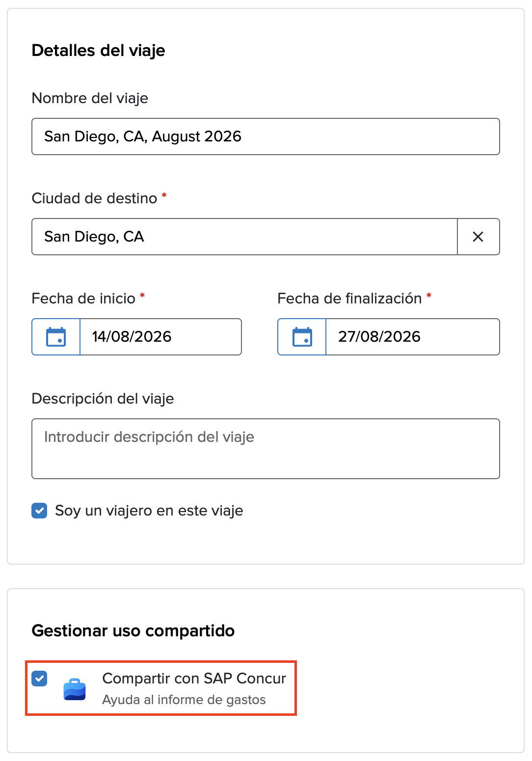
Task: Click the 'Soy un viajero en este viaje' label
Action: (149, 511)
